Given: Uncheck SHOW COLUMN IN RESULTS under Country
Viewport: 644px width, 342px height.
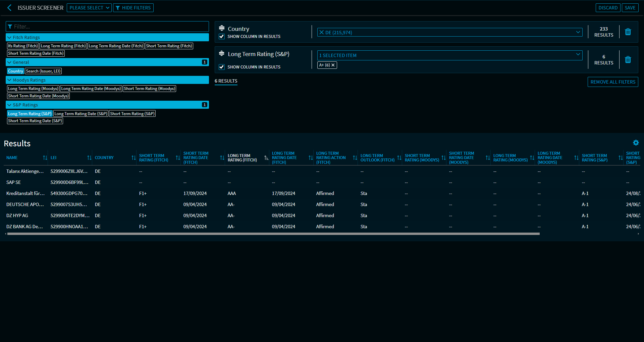Looking at the screenshot, I should [x=222, y=36].
